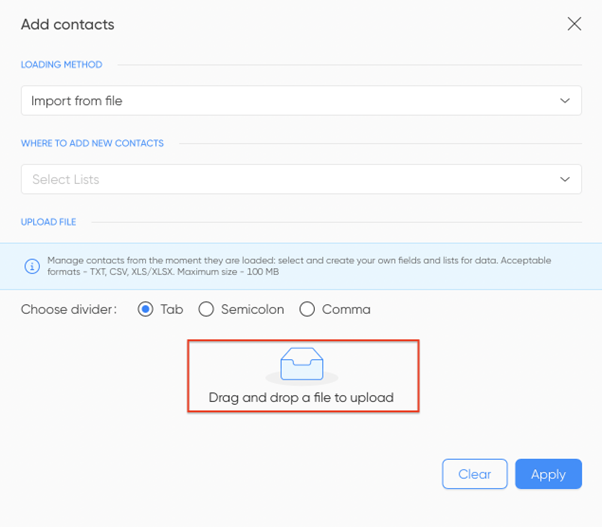The height and width of the screenshot is (527, 602).
Task: Click the UPLOAD FILE section heading
Action: [48, 222]
